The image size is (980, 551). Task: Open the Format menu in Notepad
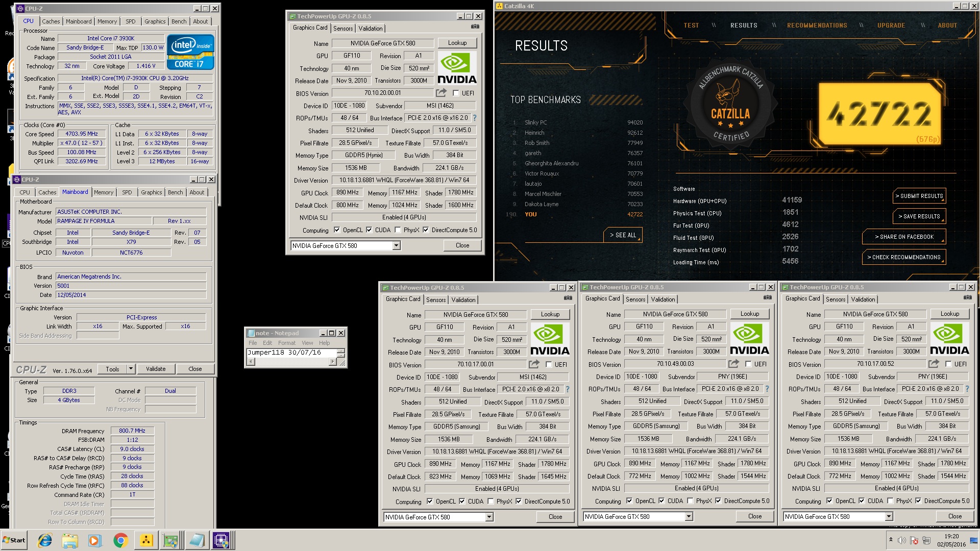(x=286, y=343)
